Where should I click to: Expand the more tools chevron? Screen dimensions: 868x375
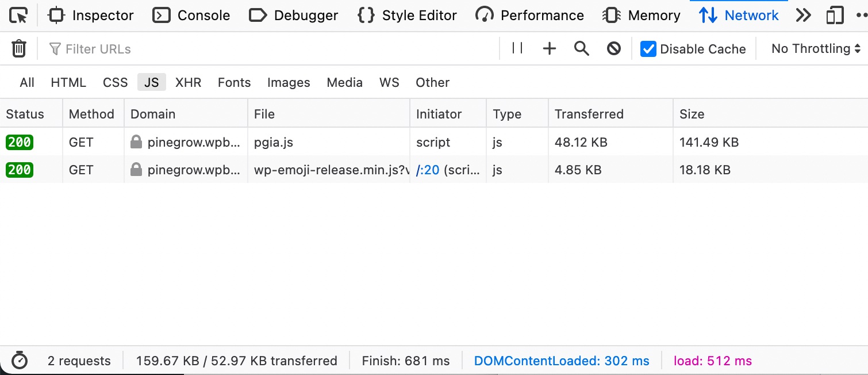pos(803,16)
